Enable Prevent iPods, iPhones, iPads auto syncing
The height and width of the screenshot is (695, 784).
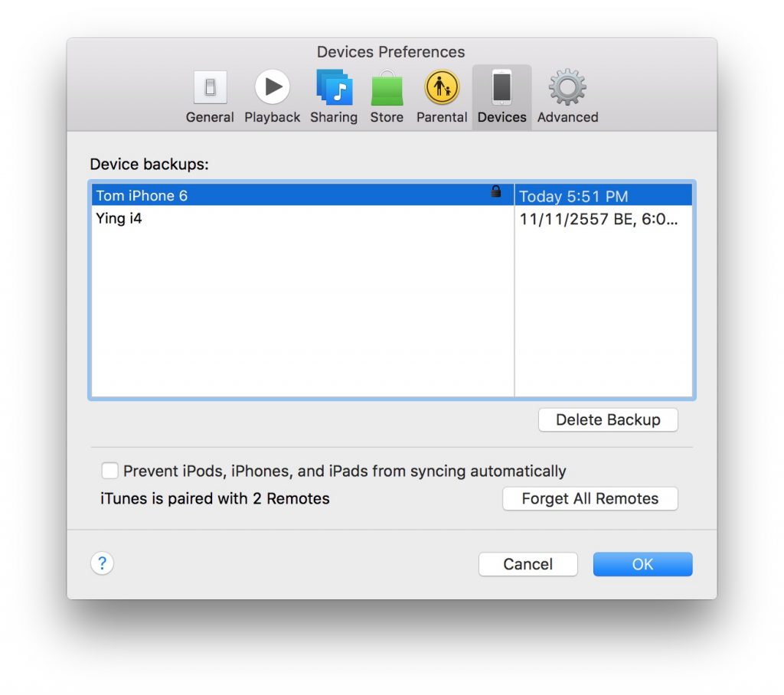110,470
